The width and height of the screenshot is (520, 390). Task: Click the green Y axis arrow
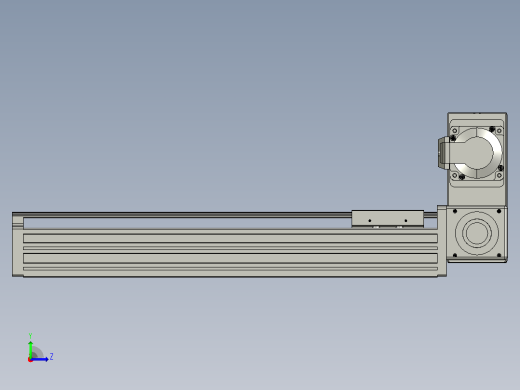tap(31, 349)
